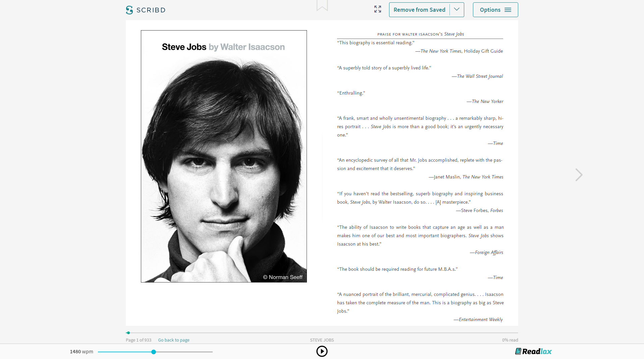This screenshot has height=359, width=644.
Task: Enter fullscreen using the expand arrows icon
Action: tap(377, 9)
